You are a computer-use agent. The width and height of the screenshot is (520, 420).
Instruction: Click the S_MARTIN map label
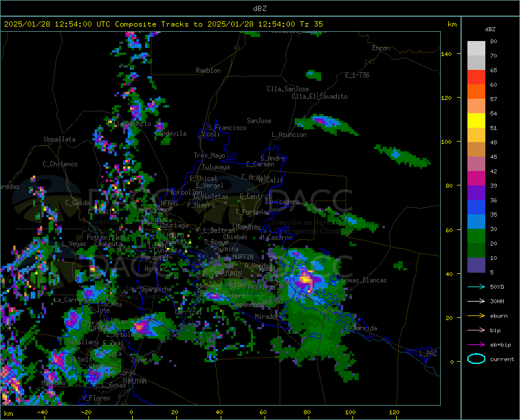pos(239,257)
